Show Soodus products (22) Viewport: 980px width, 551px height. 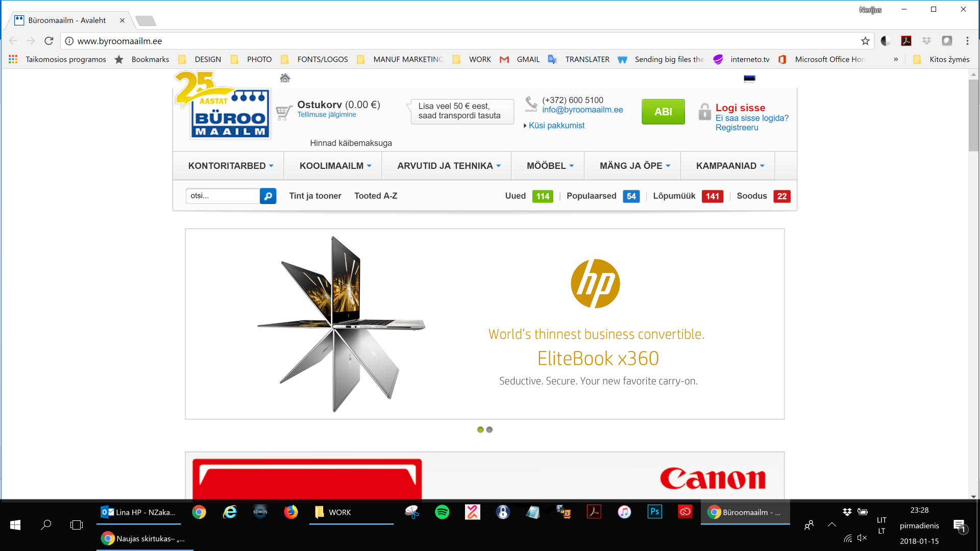[763, 196]
